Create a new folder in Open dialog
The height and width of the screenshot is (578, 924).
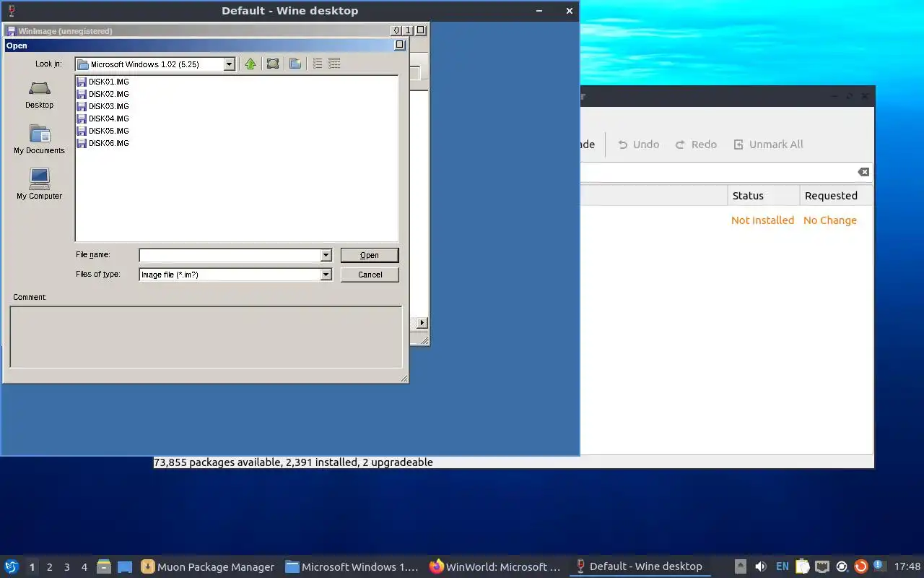point(295,64)
